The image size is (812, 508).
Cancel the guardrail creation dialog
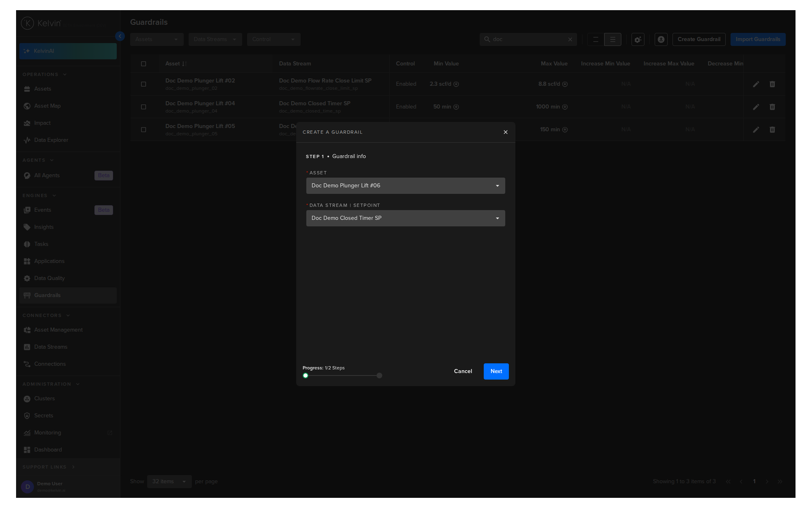click(463, 372)
